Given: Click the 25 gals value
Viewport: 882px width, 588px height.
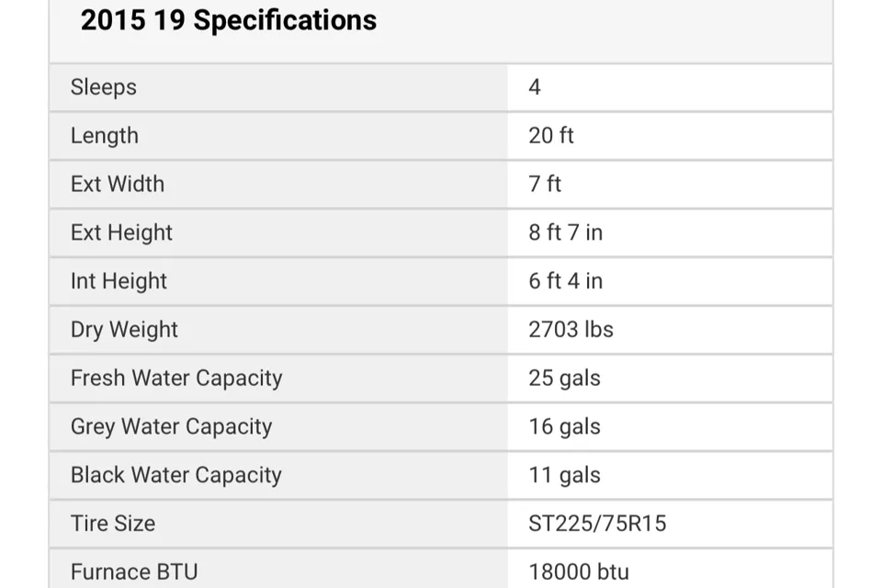Looking at the screenshot, I should point(564,378).
